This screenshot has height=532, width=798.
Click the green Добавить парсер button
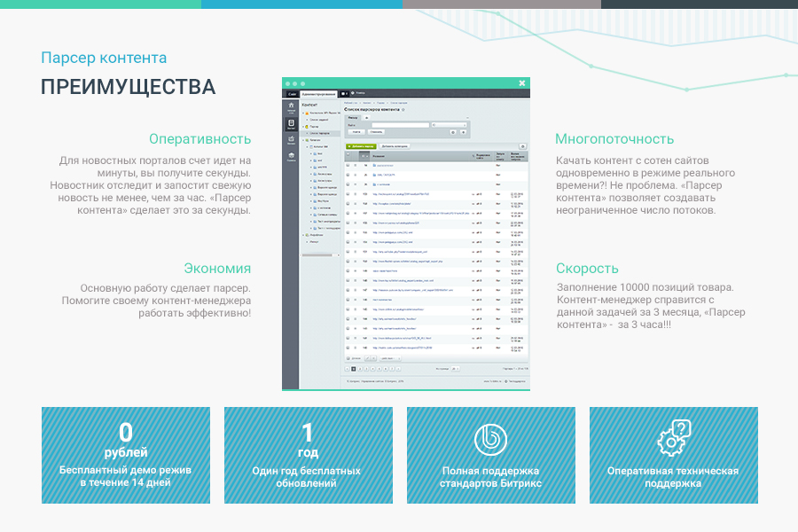coord(363,145)
